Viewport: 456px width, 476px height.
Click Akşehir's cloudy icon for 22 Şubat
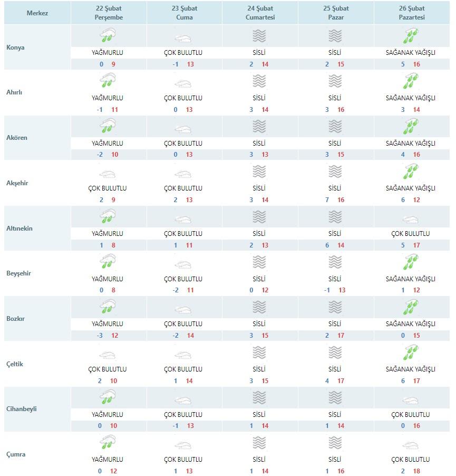tap(108, 174)
